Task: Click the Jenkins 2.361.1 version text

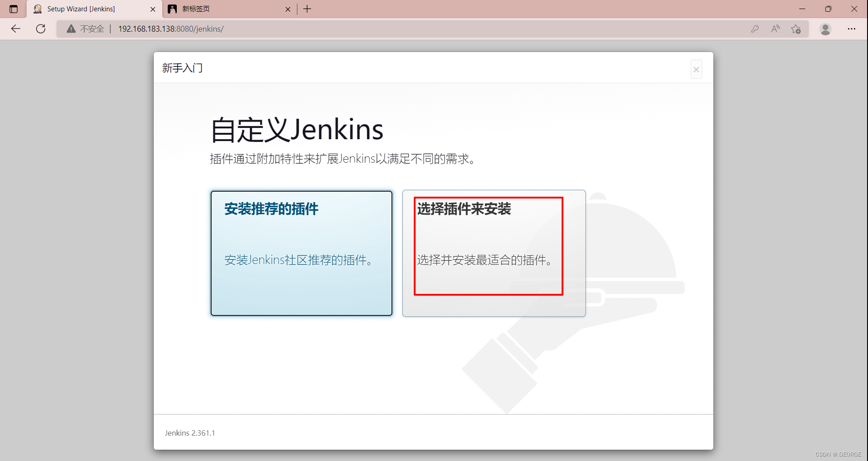Action: pos(190,433)
